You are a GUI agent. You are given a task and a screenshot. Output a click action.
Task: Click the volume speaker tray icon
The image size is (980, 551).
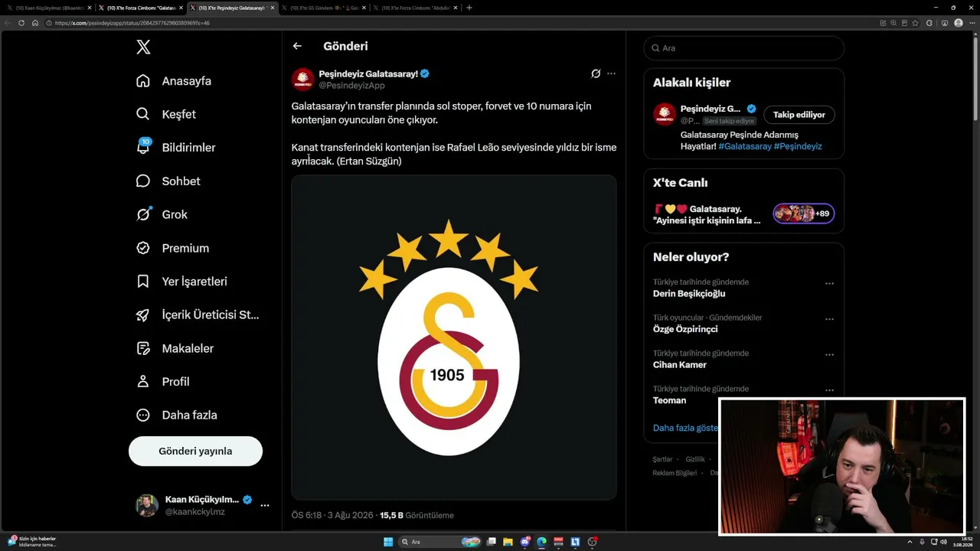tap(945, 542)
